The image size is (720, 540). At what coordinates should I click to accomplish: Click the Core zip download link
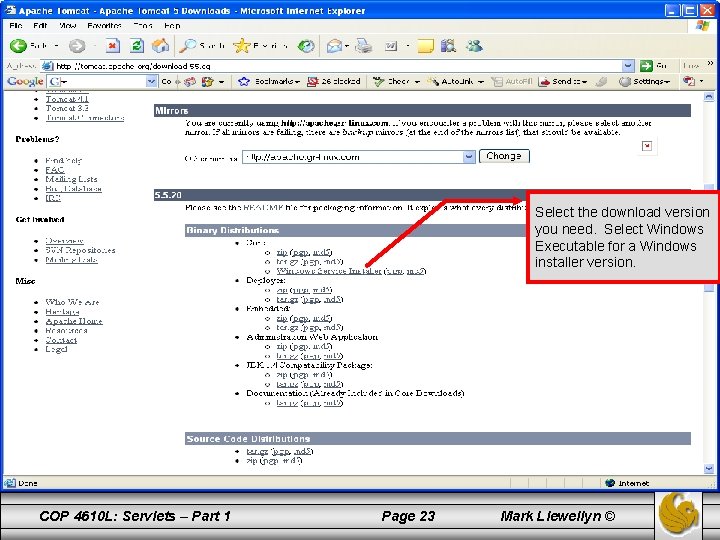click(282, 252)
